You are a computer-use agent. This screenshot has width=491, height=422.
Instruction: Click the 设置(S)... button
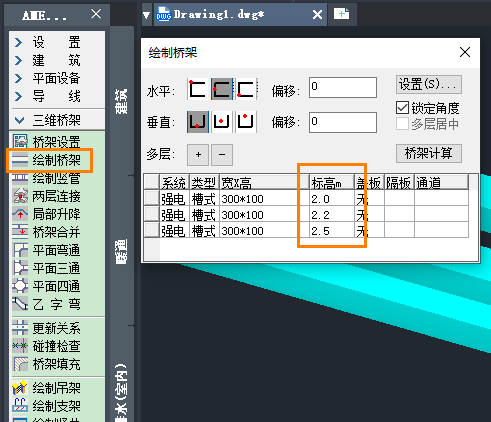click(x=429, y=84)
